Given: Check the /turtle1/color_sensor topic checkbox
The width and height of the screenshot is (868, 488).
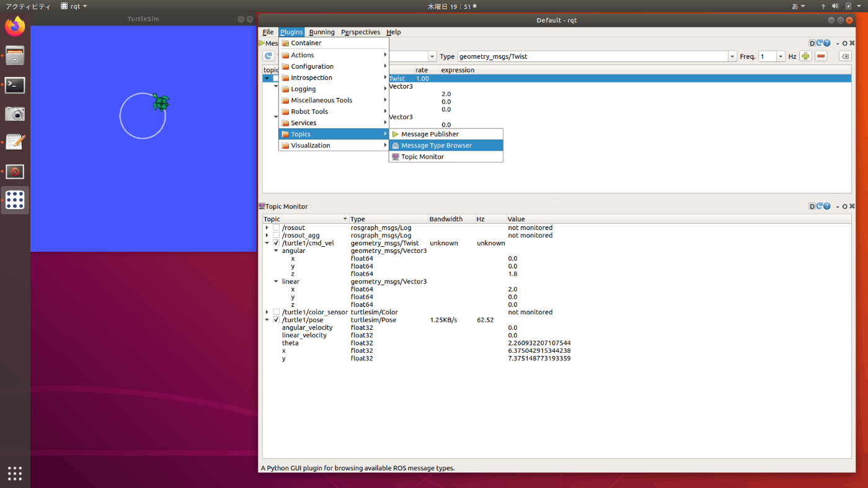Looking at the screenshot, I should coord(277,312).
